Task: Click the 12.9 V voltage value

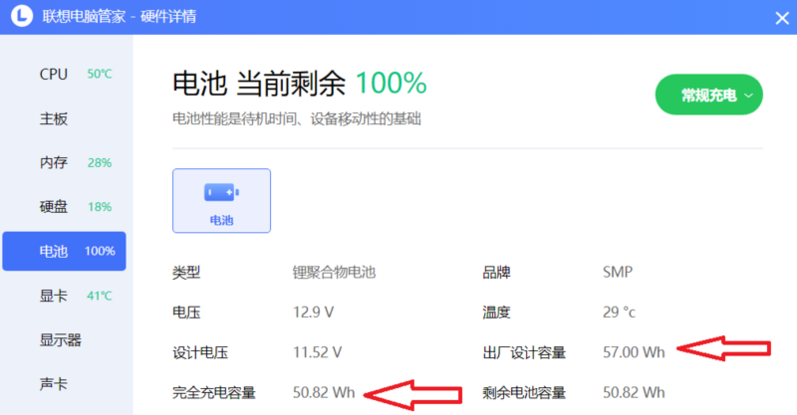Action: (313, 312)
